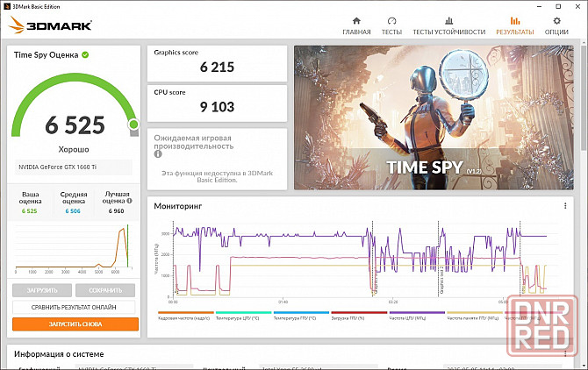Toggle Загрузка ГПУ (%) legend entry
The width and height of the screenshot is (588, 370).
tap(359, 316)
